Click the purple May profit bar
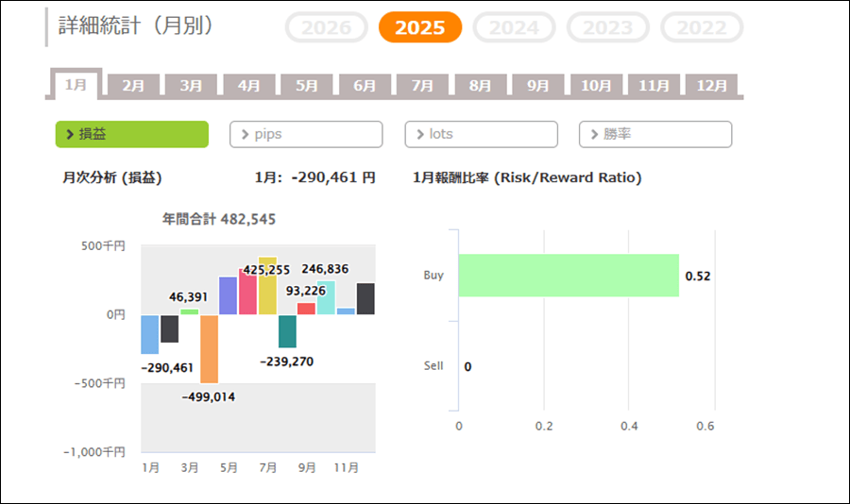 coord(228,295)
